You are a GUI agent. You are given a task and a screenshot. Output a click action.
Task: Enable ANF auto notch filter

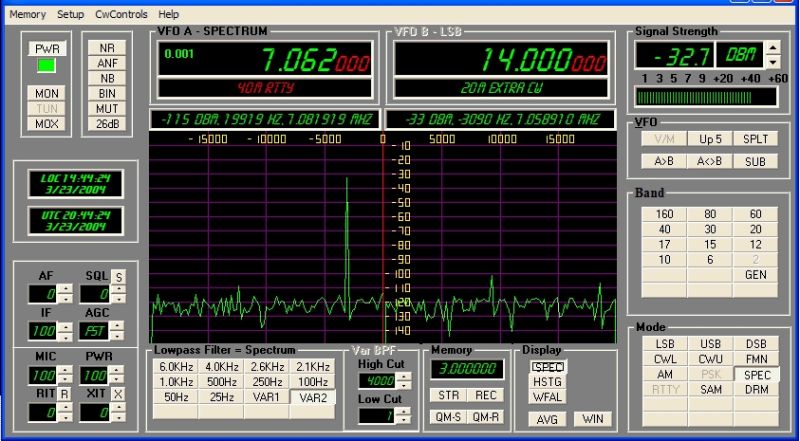[107, 63]
